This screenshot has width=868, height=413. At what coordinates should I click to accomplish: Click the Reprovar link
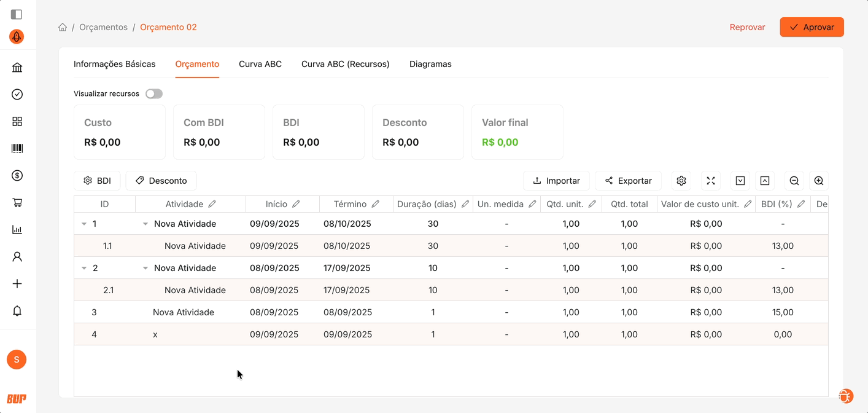[747, 27]
